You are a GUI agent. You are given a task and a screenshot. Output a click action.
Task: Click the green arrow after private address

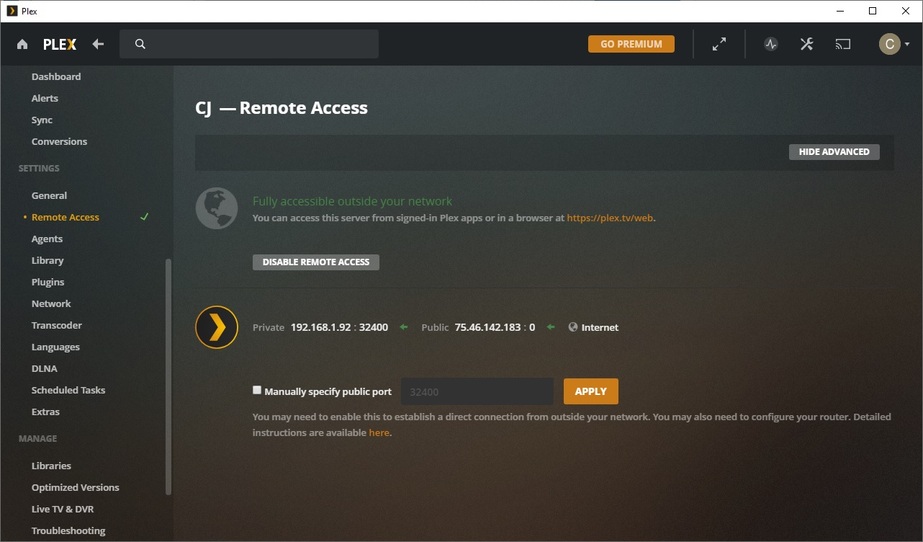point(403,327)
